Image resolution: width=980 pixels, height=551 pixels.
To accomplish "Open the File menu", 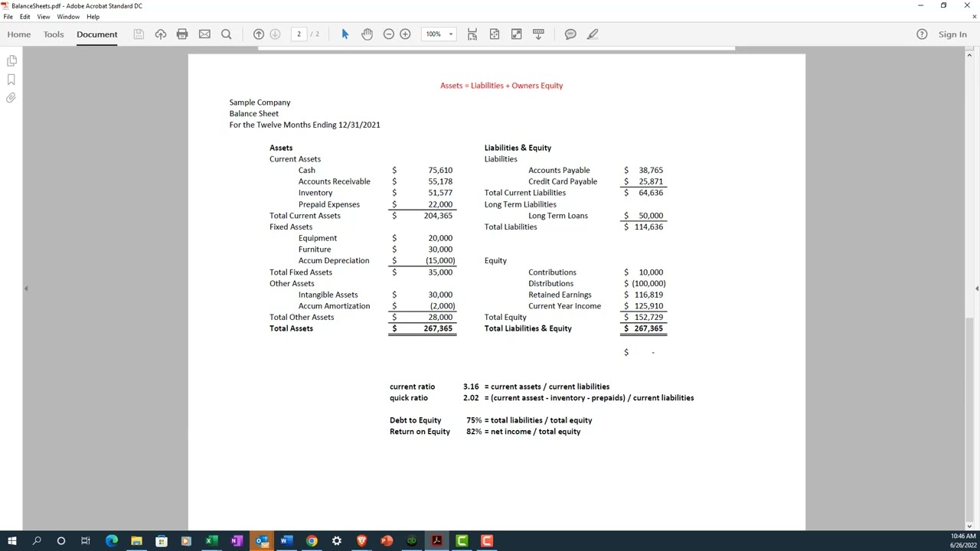I will 8,17.
